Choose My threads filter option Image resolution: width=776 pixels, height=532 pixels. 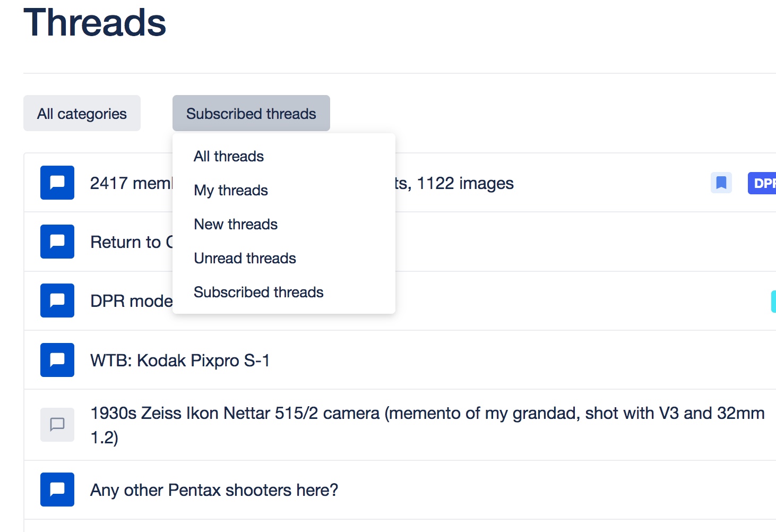(231, 191)
